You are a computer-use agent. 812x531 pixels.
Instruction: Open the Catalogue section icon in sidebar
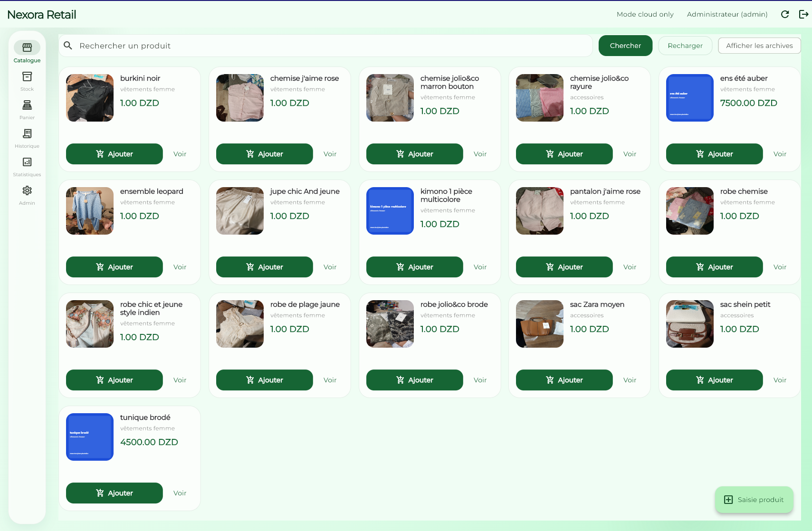click(x=27, y=47)
